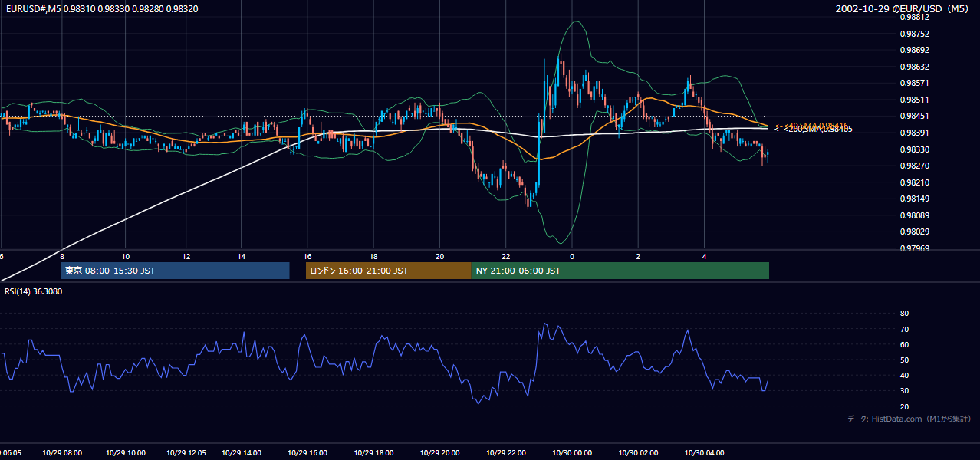Click the hour 10 tick label under the price chart
980x460 pixels.
[126, 256]
